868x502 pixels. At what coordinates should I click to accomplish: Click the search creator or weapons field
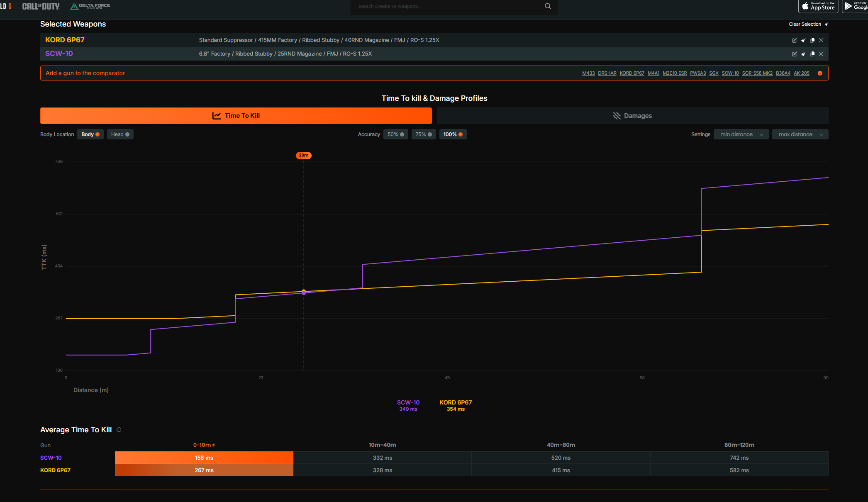[448, 6]
